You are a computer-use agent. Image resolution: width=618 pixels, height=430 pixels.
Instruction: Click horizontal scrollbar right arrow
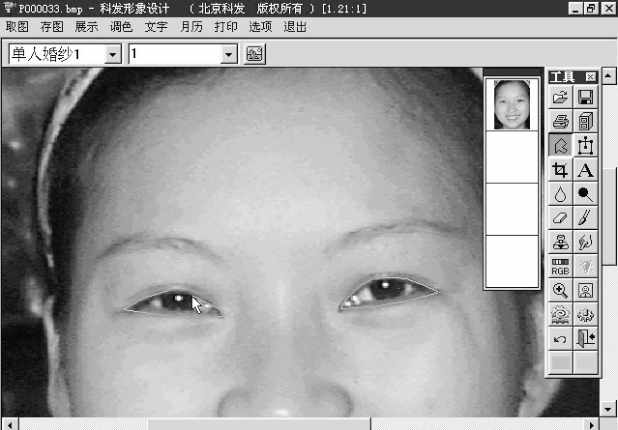592,424
